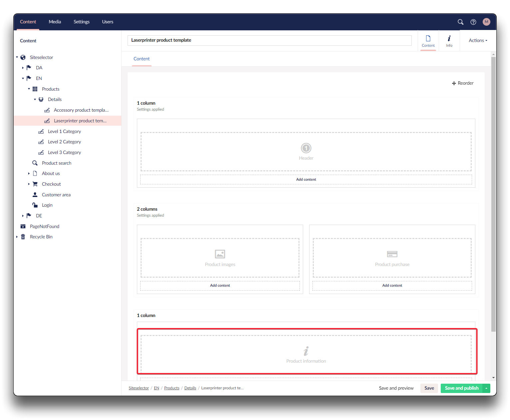Open the Info app icon
Viewport: 510px width, 420px height.
449,41
